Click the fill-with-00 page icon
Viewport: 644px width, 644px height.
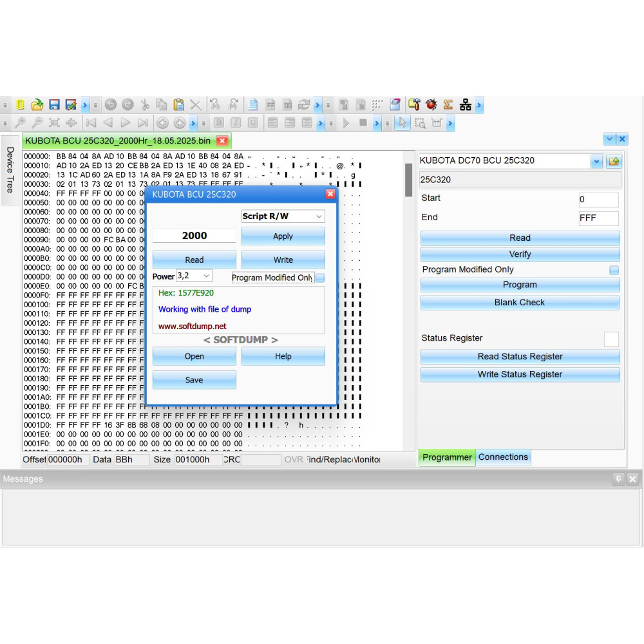287,105
